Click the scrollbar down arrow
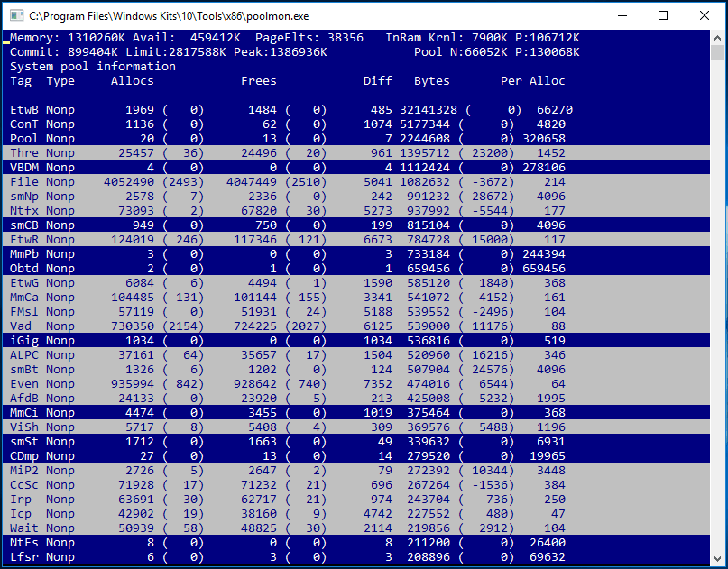This screenshot has height=569, width=728. pos(718,559)
